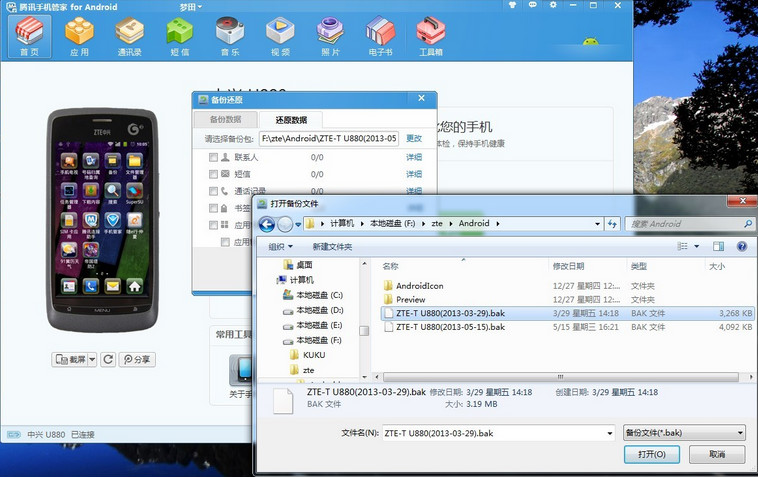The width and height of the screenshot is (758, 477).
Task: Click the 搜索 Android search box
Action: click(689, 224)
